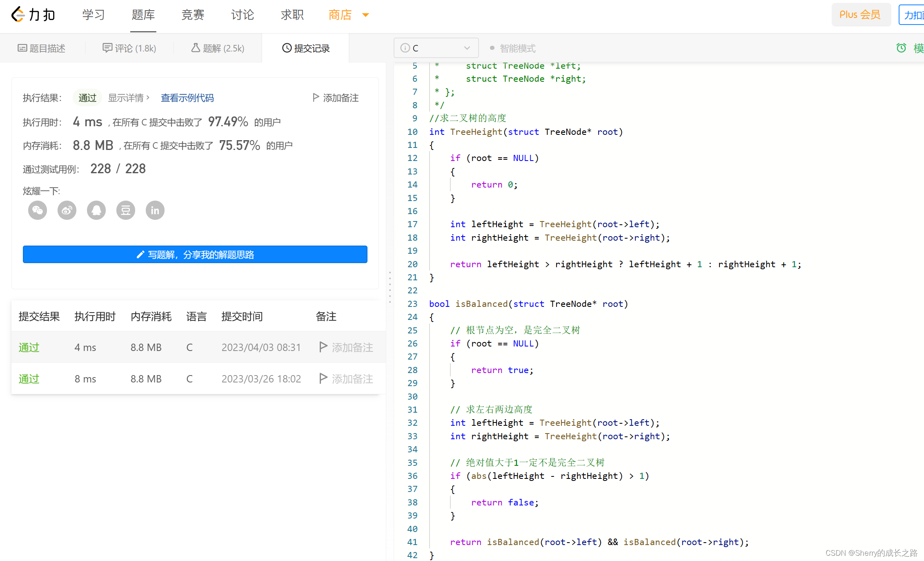Screen dimensions: 924x561
Task: Click 内存消耗 column header
Action: (x=151, y=317)
